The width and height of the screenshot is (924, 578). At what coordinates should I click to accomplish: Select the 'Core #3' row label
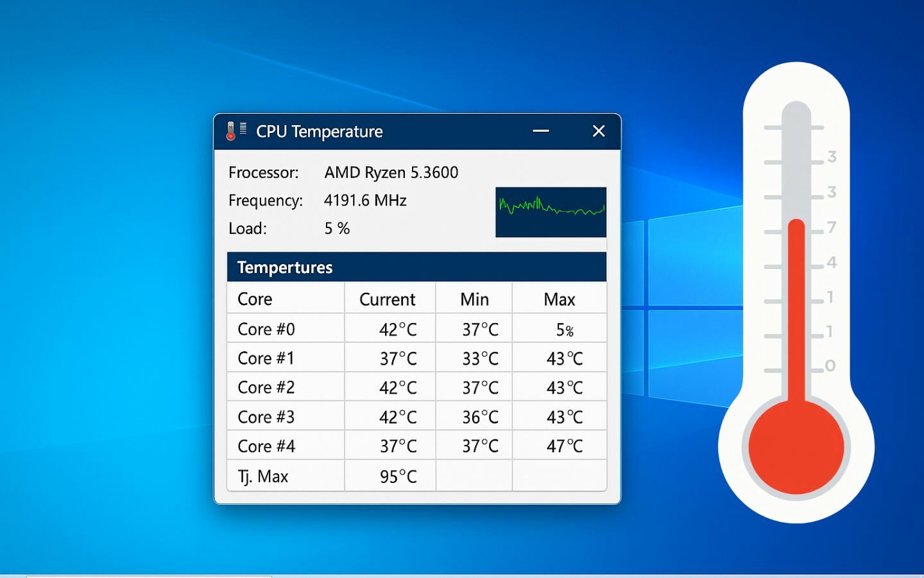pyautogui.click(x=266, y=417)
